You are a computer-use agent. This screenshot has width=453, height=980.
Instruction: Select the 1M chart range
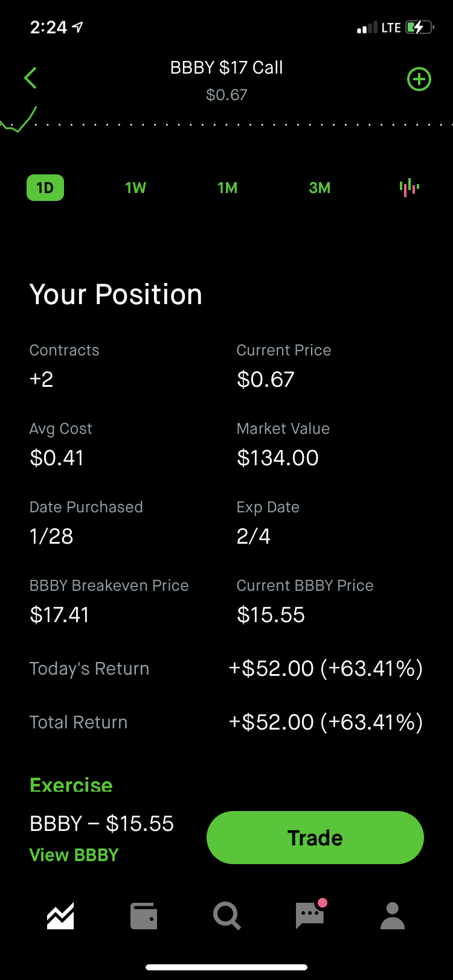pos(228,188)
